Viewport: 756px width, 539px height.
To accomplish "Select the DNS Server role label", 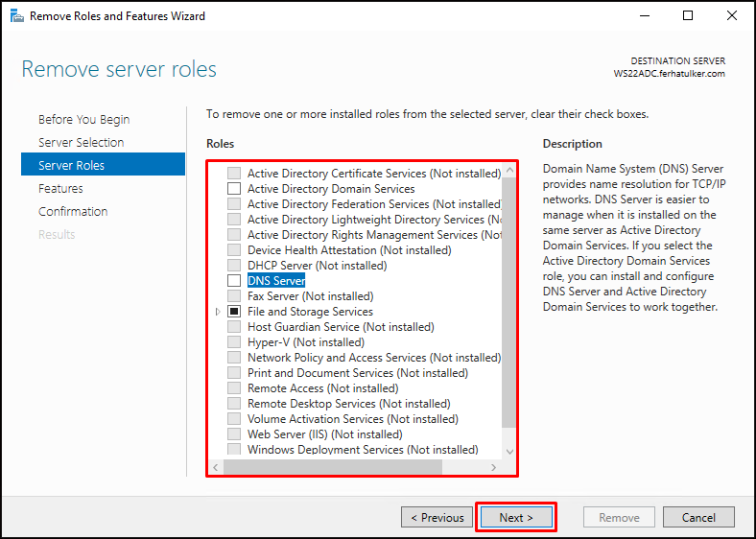I will tap(276, 281).
